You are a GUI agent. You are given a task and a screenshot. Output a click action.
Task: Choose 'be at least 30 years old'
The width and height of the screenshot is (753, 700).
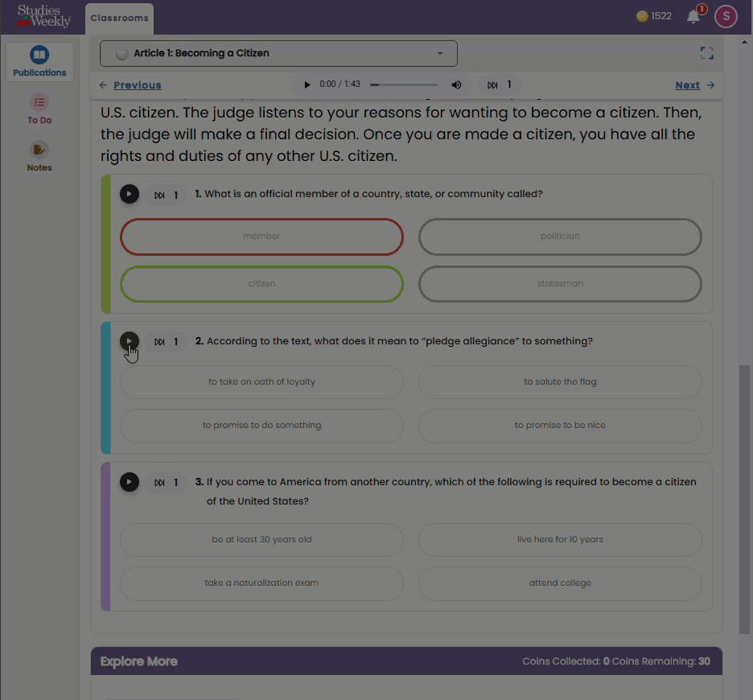261,540
